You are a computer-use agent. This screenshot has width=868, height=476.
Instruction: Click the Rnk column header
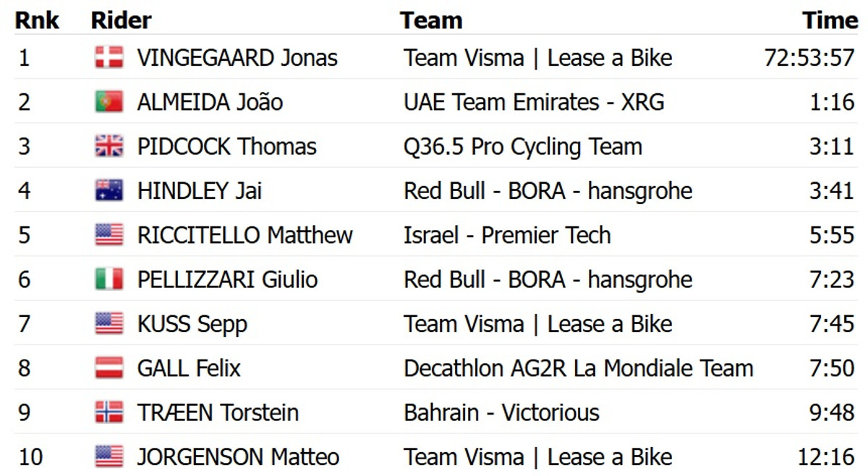coord(38,20)
